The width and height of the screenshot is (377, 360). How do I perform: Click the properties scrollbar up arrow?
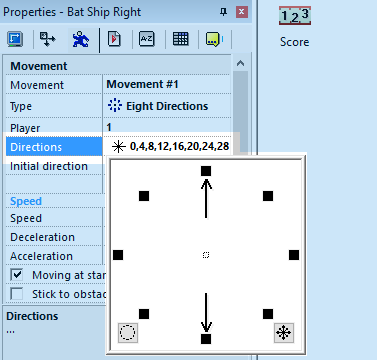pyautogui.click(x=240, y=63)
